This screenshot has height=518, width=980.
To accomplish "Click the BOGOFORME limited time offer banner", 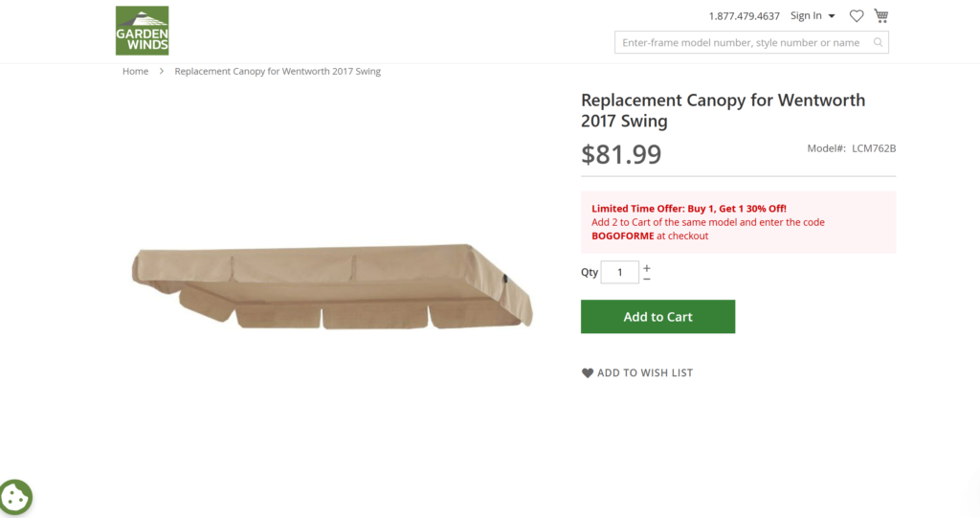I will coord(738,222).
